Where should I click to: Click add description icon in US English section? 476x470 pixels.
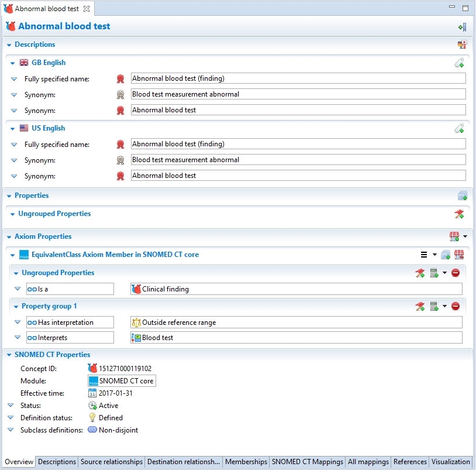(459, 129)
